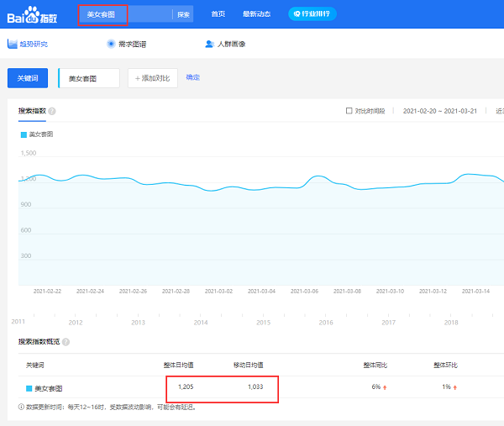This screenshot has width=504, height=426.
Task: Click the 整体日均值 value 1,205
Action: coord(186,387)
